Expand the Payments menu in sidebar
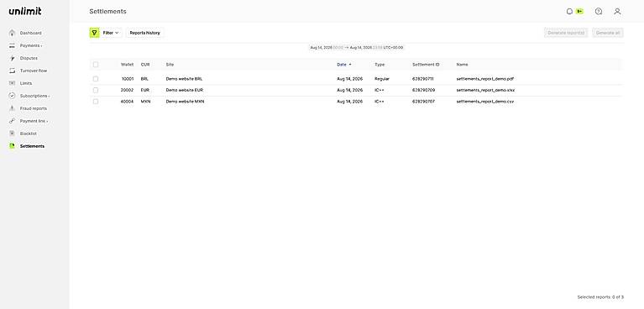 (31, 45)
